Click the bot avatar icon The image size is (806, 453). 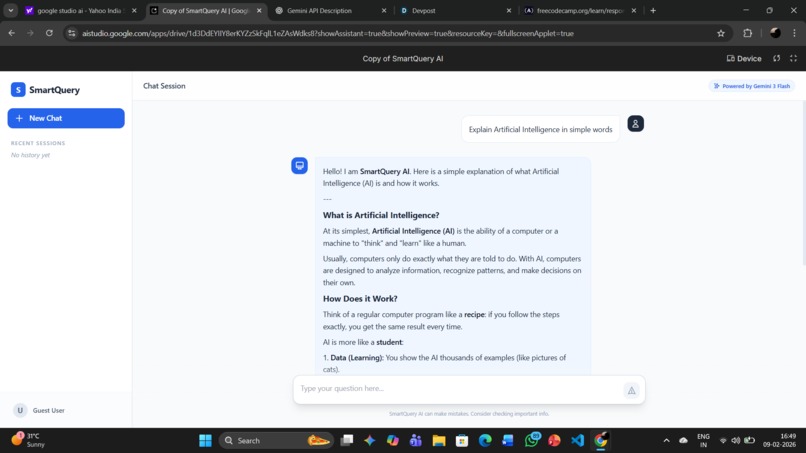coord(299,166)
